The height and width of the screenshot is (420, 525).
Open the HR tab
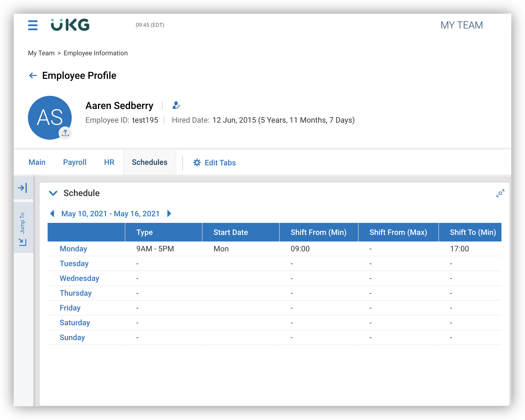point(109,162)
